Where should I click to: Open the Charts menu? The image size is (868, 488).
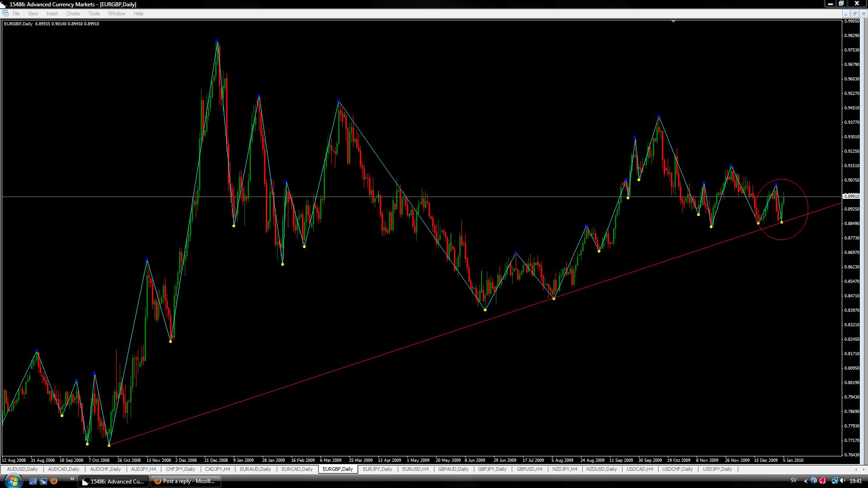[72, 14]
